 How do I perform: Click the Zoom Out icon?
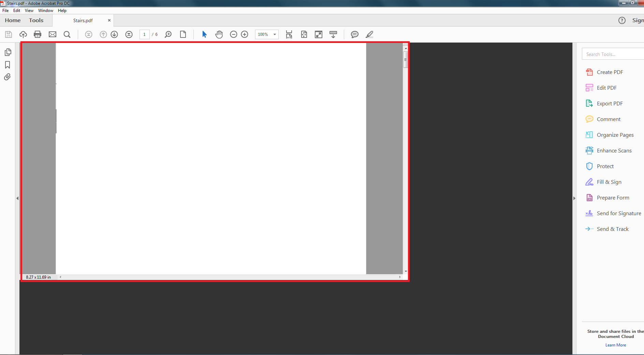(234, 34)
